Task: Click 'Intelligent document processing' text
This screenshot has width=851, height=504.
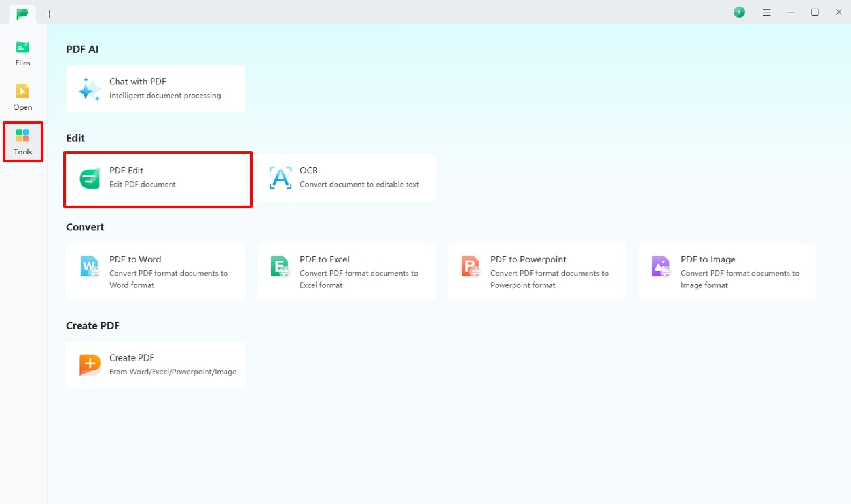Action: 165,96
